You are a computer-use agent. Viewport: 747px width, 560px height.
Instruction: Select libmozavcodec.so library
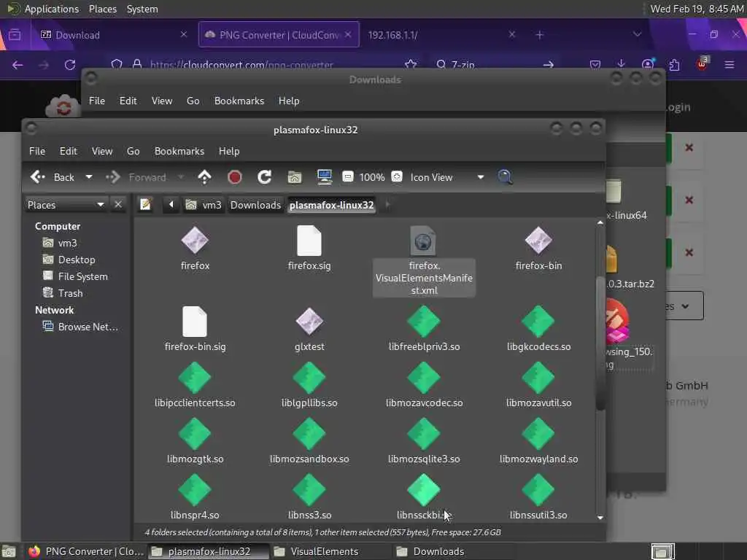point(424,378)
